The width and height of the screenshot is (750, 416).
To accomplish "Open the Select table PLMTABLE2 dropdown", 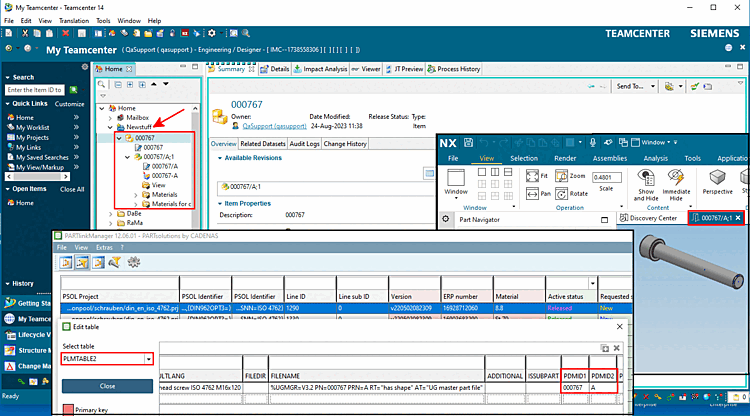I will (x=149, y=359).
